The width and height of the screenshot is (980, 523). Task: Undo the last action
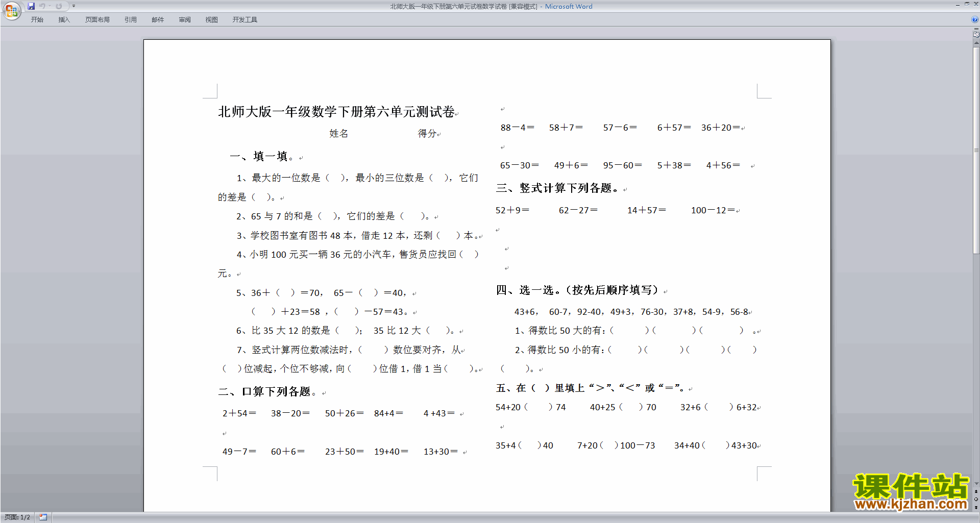point(42,6)
